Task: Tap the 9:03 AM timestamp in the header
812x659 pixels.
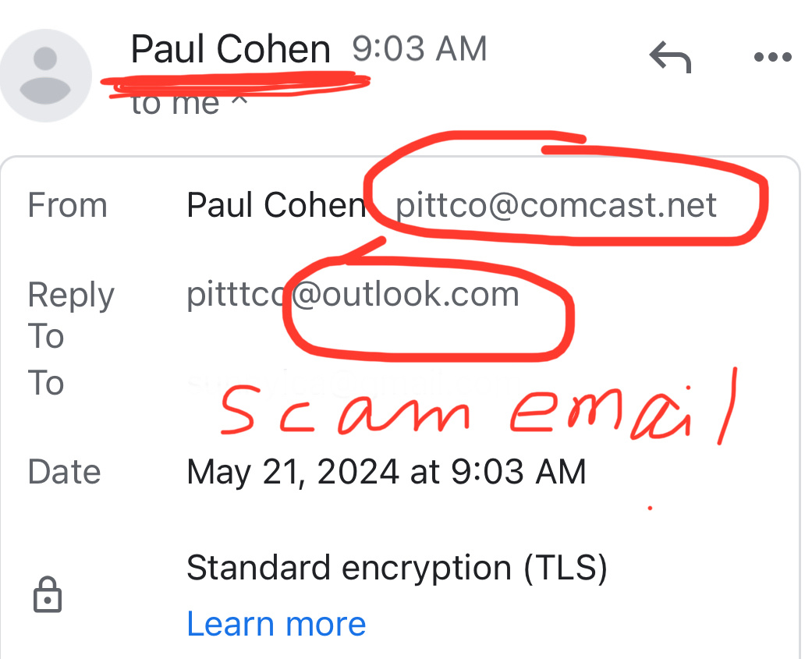Action: (x=419, y=49)
